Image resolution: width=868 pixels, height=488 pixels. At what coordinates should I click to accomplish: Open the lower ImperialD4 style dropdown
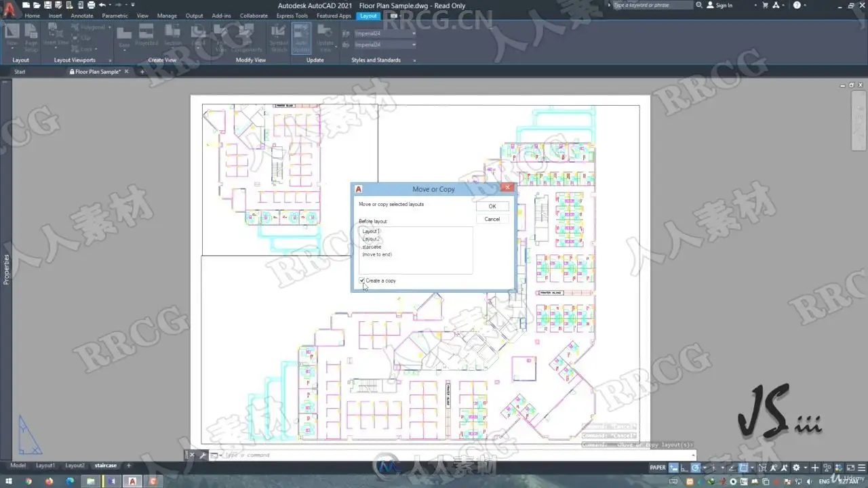click(x=413, y=45)
